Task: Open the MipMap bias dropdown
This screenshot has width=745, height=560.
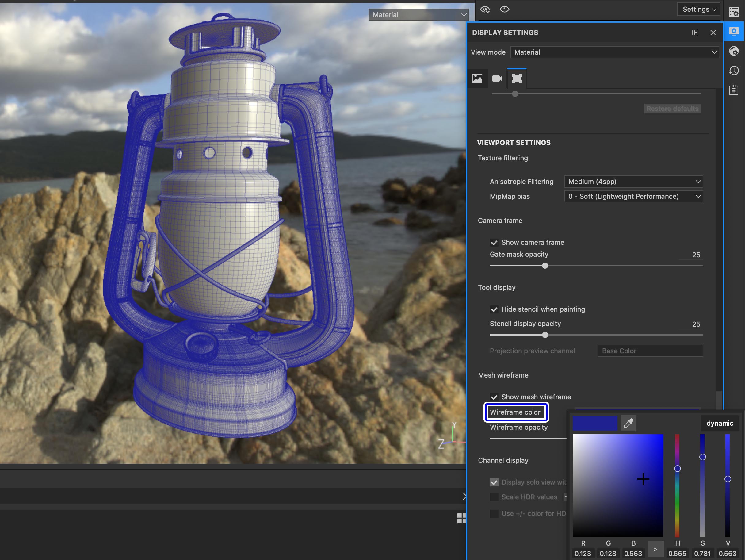Action: [x=633, y=196]
